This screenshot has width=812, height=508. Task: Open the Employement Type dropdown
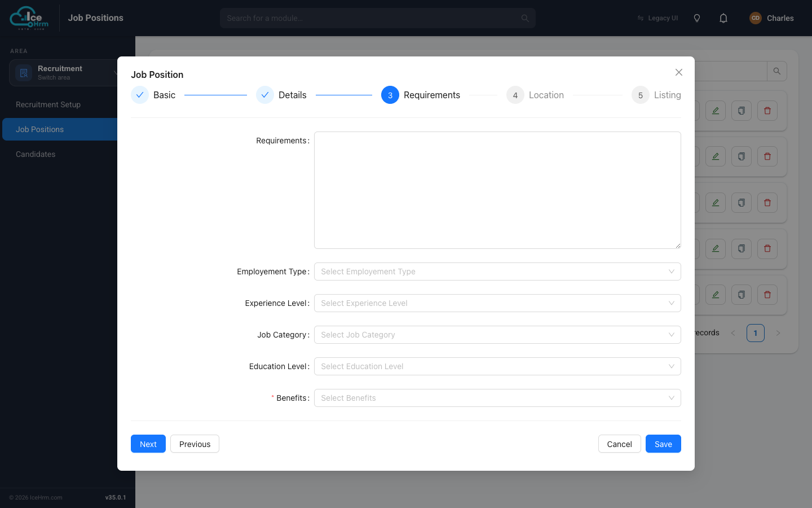point(497,271)
